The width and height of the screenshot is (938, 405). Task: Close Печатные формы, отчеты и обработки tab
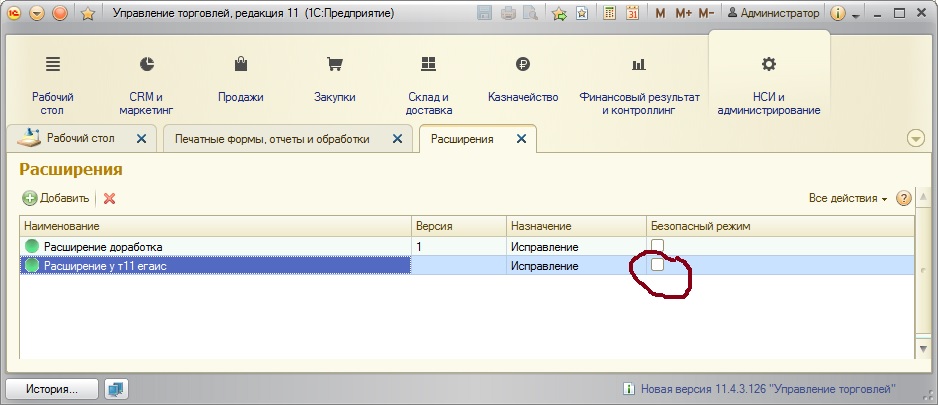pos(397,139)
